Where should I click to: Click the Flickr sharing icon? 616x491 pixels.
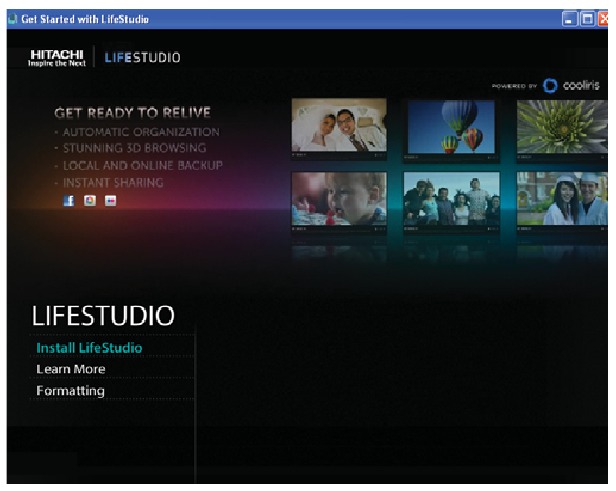tap(111, 200)
